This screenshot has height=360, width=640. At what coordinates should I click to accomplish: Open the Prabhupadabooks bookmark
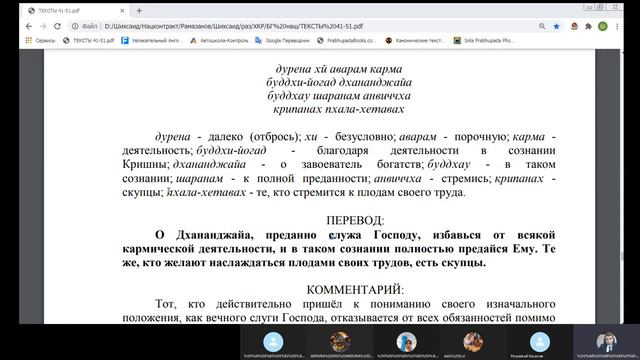pos(346,40)
